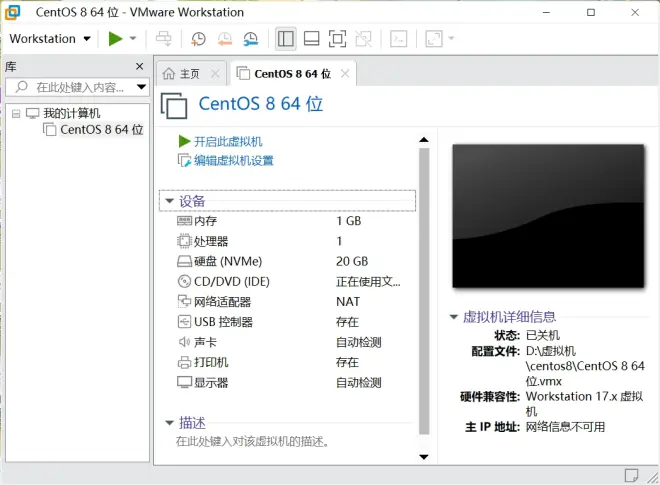Open the snapshot manager icon
The image size is (660, 485).
tap(251, 39)
